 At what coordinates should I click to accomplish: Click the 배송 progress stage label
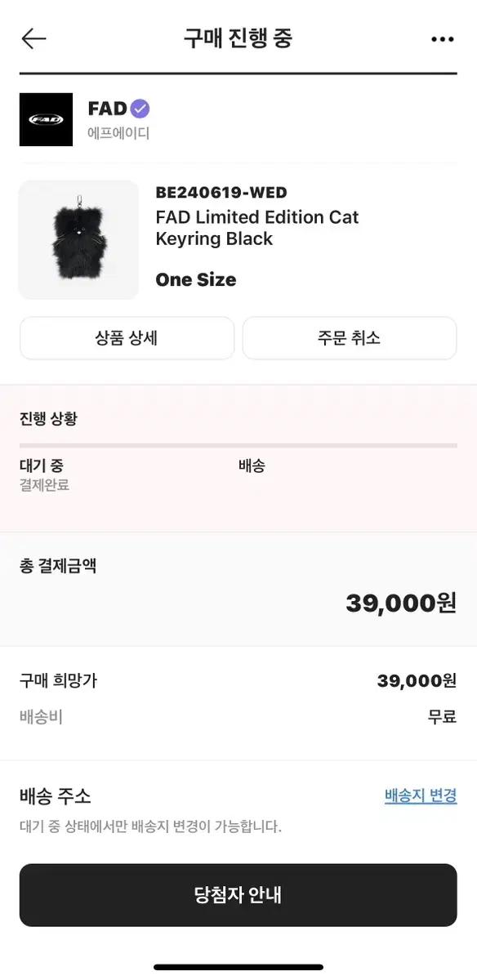click(252, 466)
